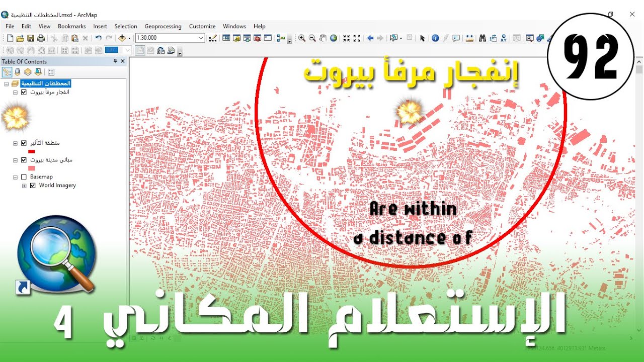Image resolution: width=644 pixels, height=362 pixels.
Task: Collapse the Basemap group
Action: [x=16, y=177]
